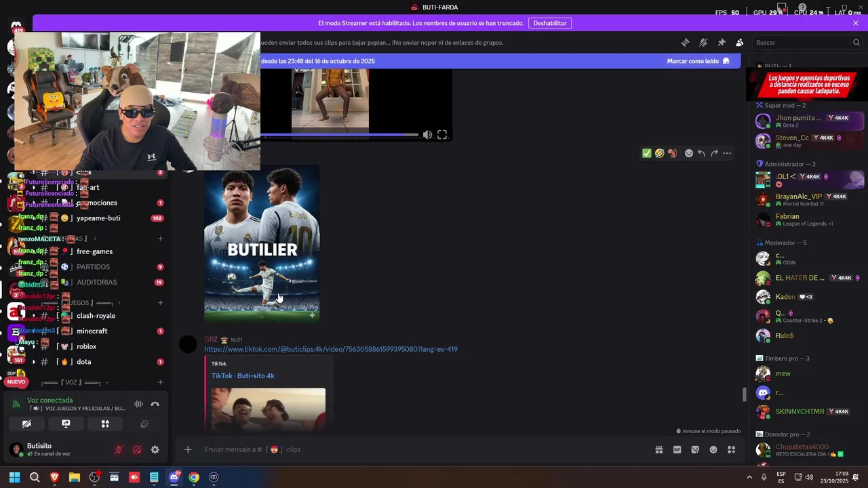Open more message options ellipsis
Viewport: 868px width, 488px height.
[727, 153]
